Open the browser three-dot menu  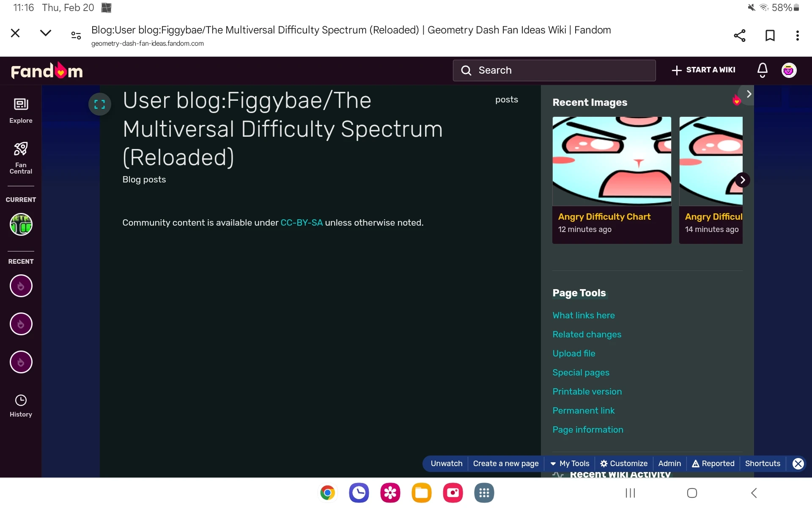(x=797, y=36)
